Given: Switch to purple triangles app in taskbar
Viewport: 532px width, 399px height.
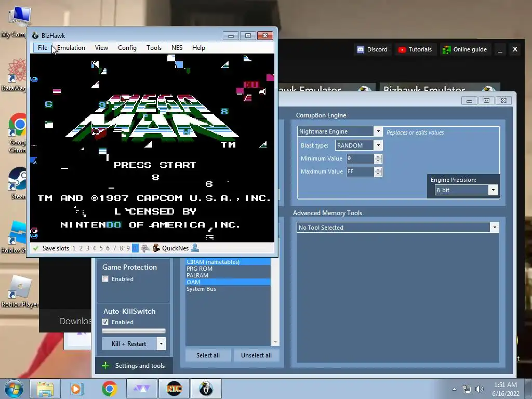Looking at the screenshot, I should coord(141,389).
